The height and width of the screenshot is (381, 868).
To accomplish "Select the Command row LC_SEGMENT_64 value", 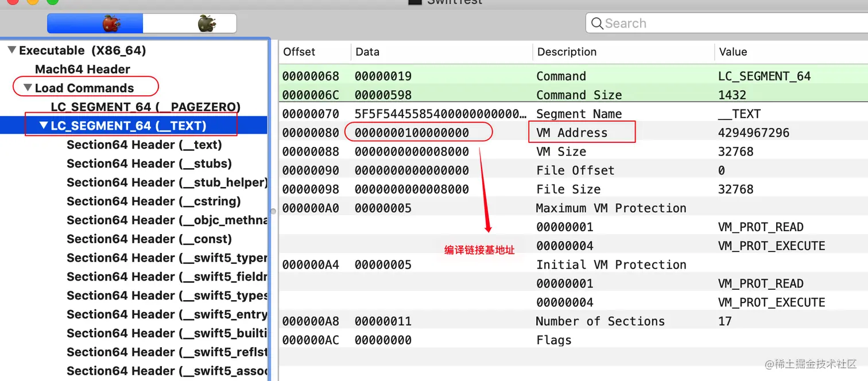I will tap(764, 76).
